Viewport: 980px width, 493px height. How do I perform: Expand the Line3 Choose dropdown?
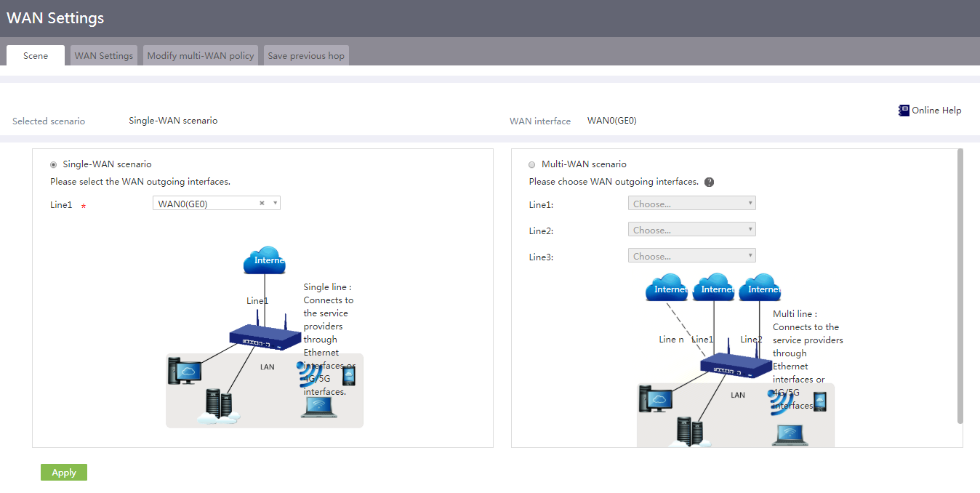(692, 256)
